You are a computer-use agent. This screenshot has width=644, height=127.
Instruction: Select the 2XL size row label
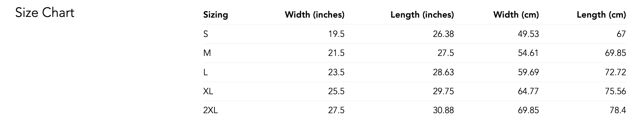(210, 110)
